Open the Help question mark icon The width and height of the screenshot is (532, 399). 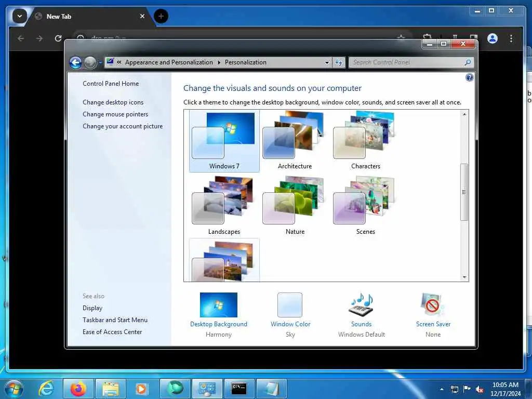pyautogui.click(x=469, y=78)
